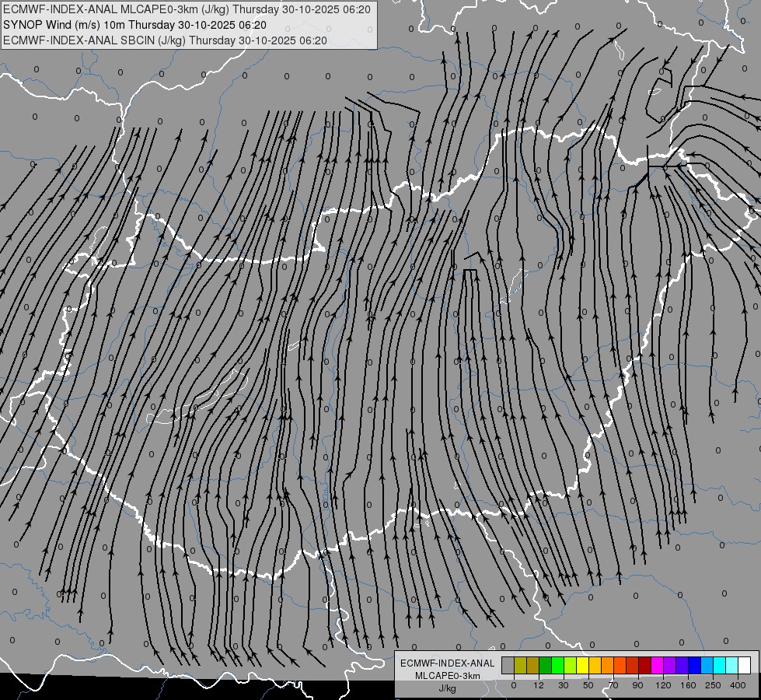The height and width of the screenshot is (700, 761).
Task: Click the legend title ECMWF-INDEX-ANAL
Action: [448, 663]
